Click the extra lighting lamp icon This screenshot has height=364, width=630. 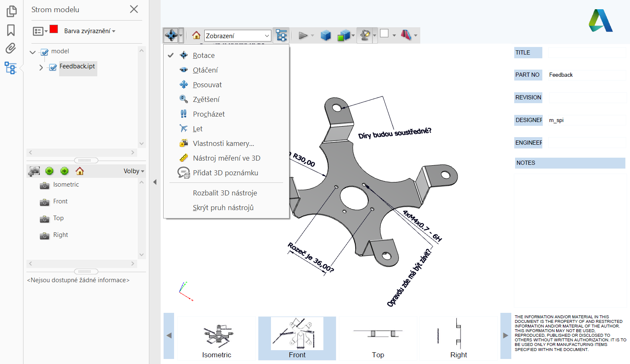[365, 35]
